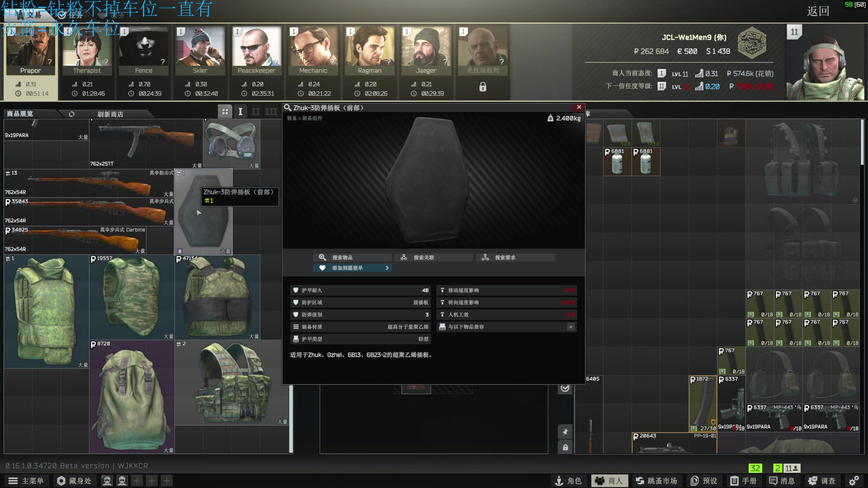Screen dimensions: 868x488
Task: Select the 8720 rouble backpack
Action: [x=132, y=397]
